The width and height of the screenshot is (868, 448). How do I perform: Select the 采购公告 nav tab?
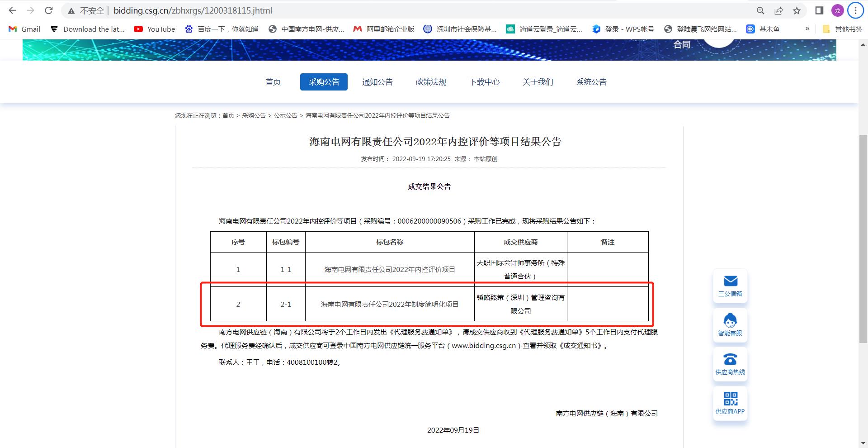[324, 82]
